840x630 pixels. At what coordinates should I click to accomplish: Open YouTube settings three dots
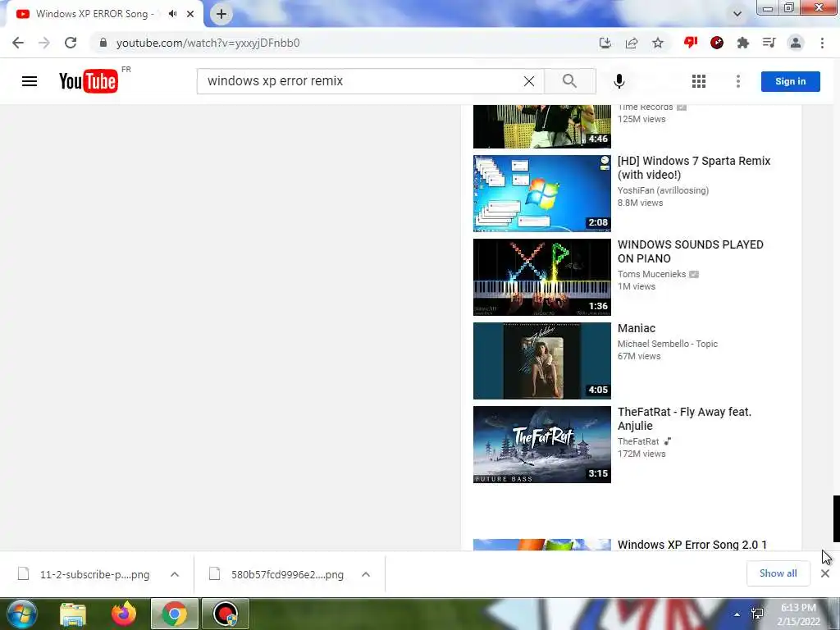(x=738, y=81)
